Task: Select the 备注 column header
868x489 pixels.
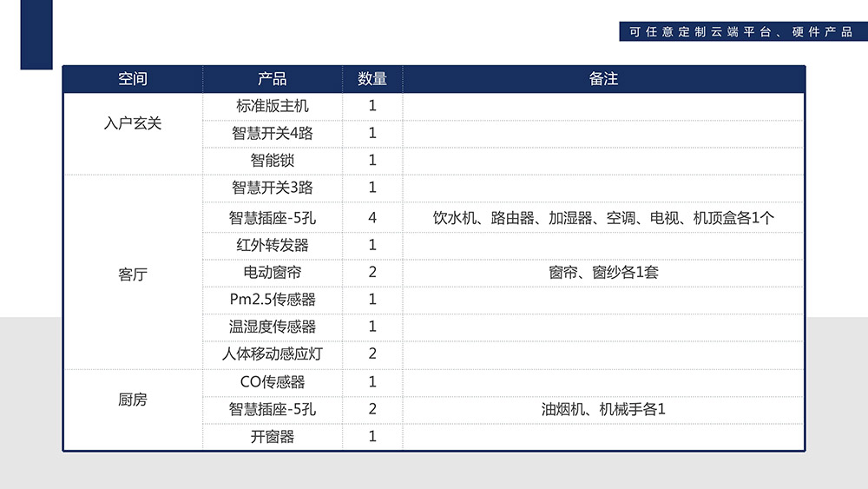Action: coord(603,79)
